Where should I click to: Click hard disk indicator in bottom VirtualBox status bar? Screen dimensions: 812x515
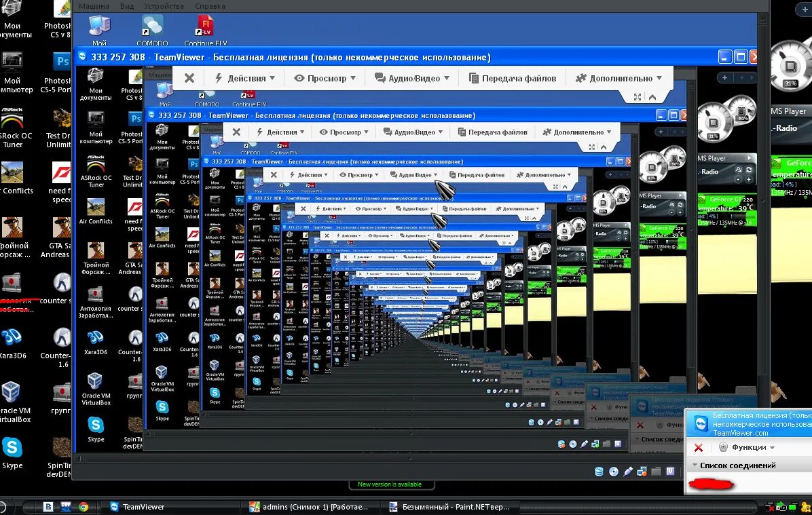pyautogui.click(x=599, y=472)
